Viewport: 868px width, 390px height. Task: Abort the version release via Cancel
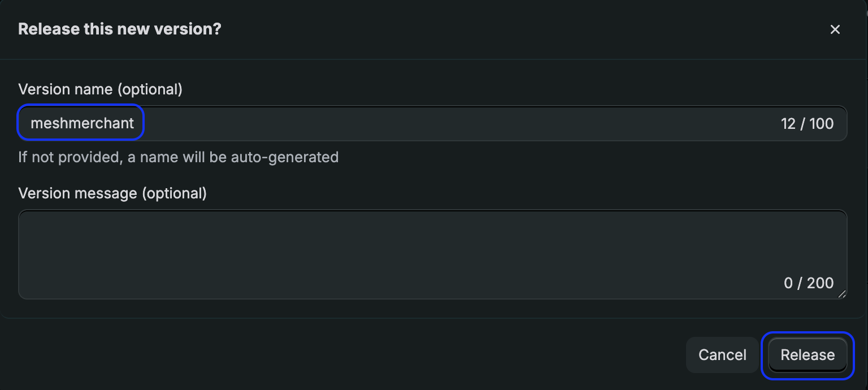tap(722, 355)
